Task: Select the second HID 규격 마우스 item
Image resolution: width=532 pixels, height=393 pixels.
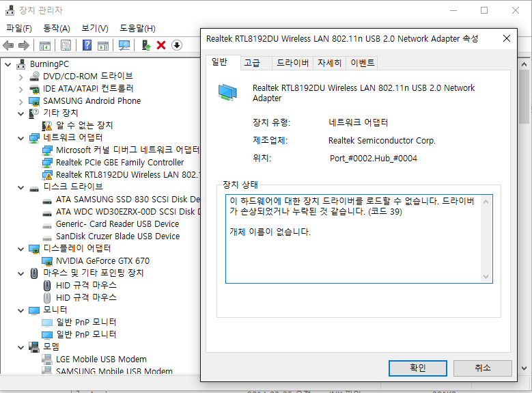Action: pos(86,297)
